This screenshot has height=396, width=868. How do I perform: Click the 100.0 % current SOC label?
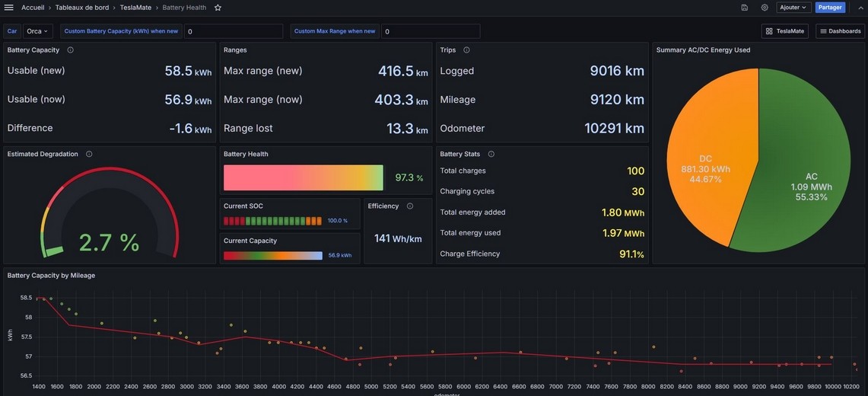point(338,221)
